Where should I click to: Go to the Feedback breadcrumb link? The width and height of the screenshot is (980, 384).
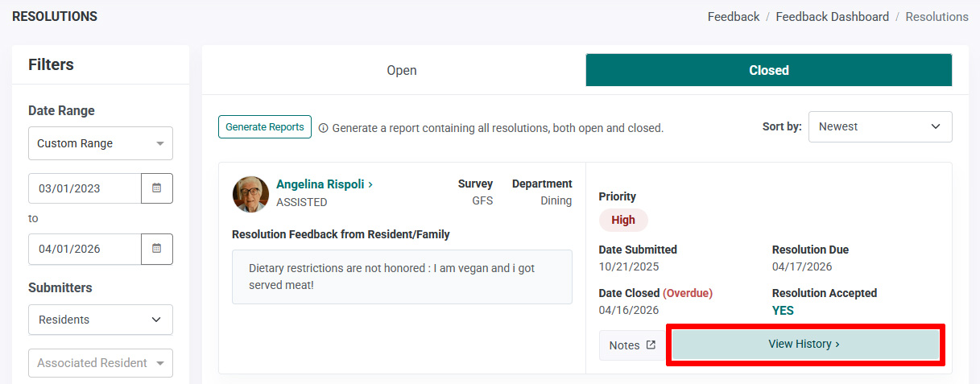coord(734,17)
